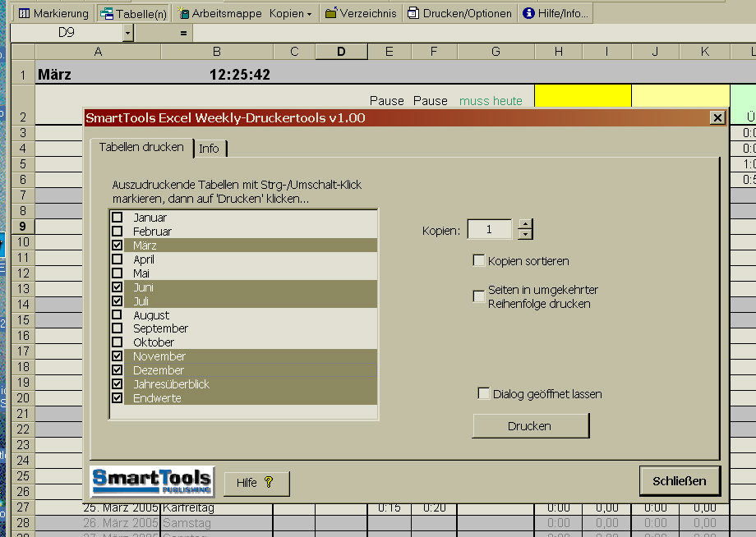
Task: Click the Schließen button
Action: pos(680,480)
